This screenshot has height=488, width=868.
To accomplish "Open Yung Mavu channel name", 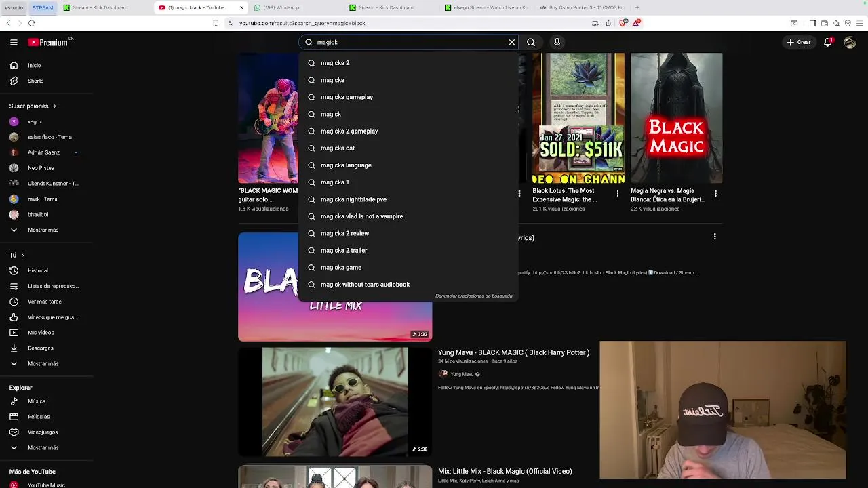I will coord(462,374).
